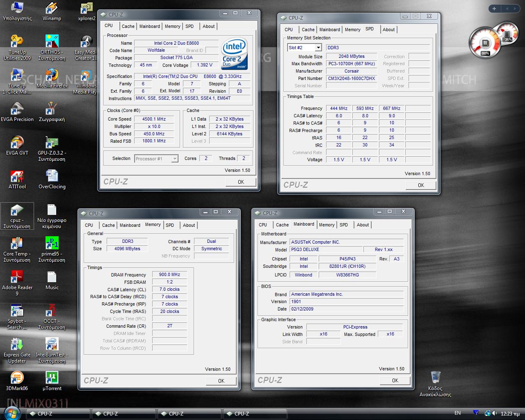Open the Windows Start orb
This screenshot has width=525, height=420.
[x=11, y=413]
